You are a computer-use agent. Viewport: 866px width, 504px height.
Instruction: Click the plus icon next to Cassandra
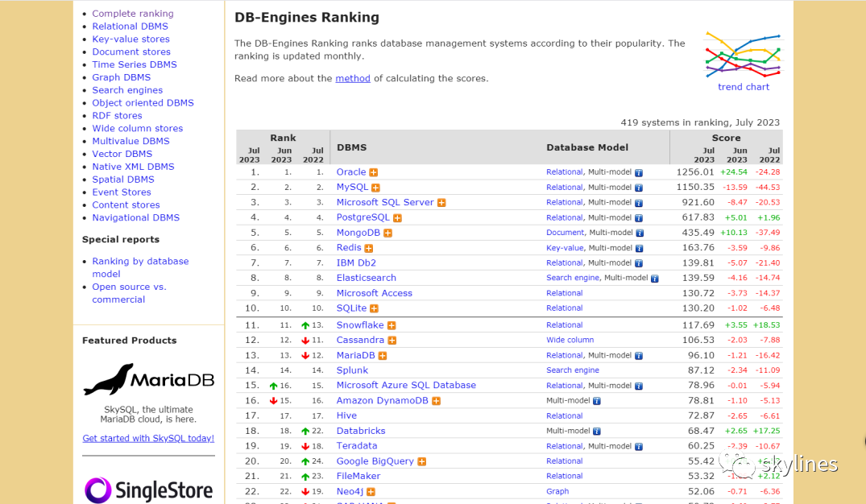coord(392,341)
